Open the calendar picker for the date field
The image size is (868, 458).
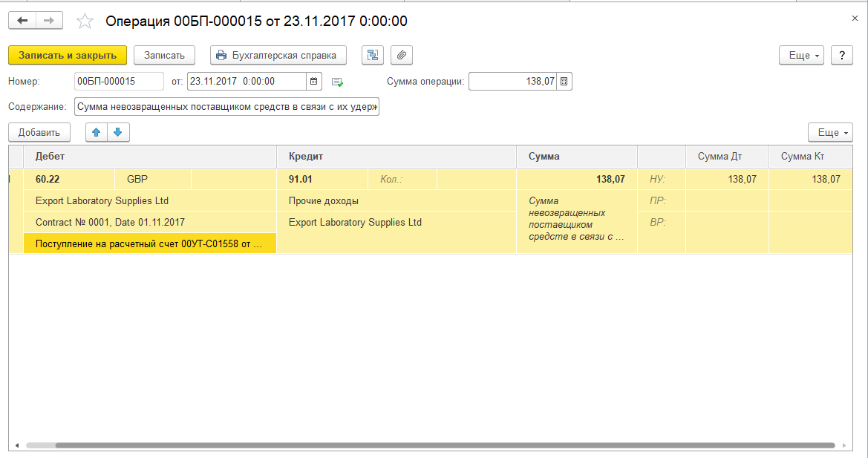314,82
